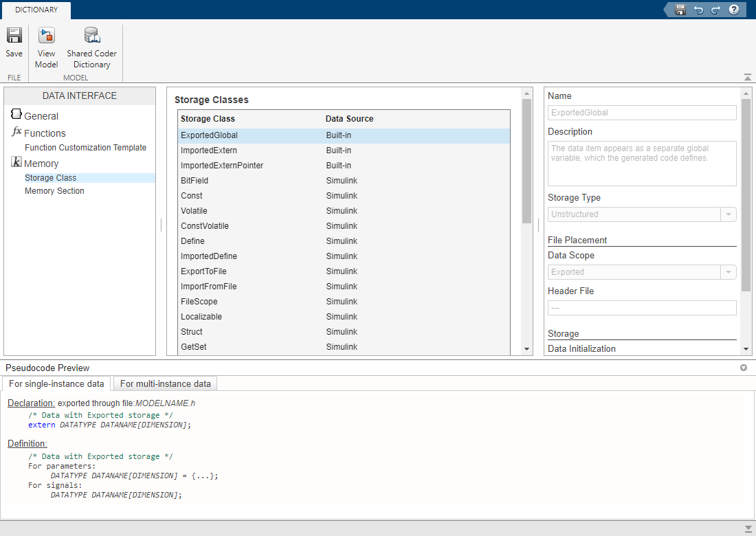Open Function Customization Template section
756x536 pixels.
(85, 148)
